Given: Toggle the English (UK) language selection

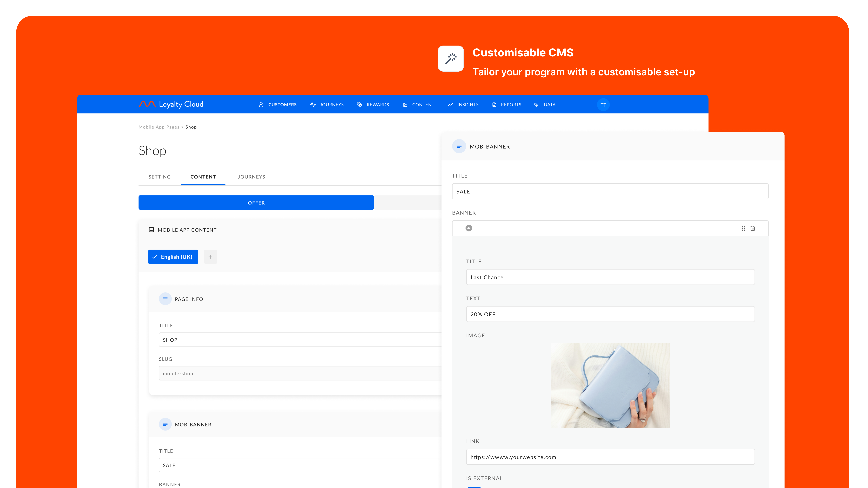Looking at the screenshot, I should [x=173, y=257].
